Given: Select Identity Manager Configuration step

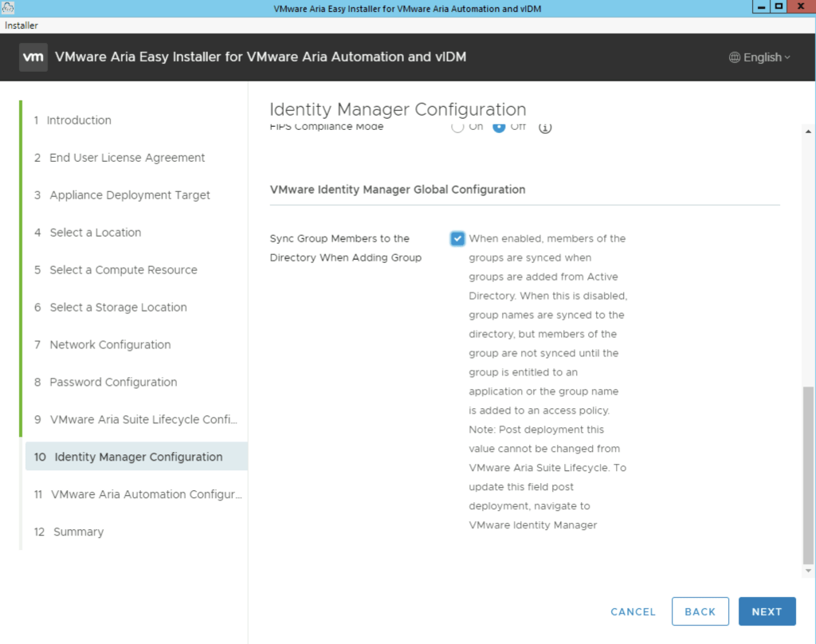Looking at the screenshot, I should pyautogui.click(x=136, y=457).
